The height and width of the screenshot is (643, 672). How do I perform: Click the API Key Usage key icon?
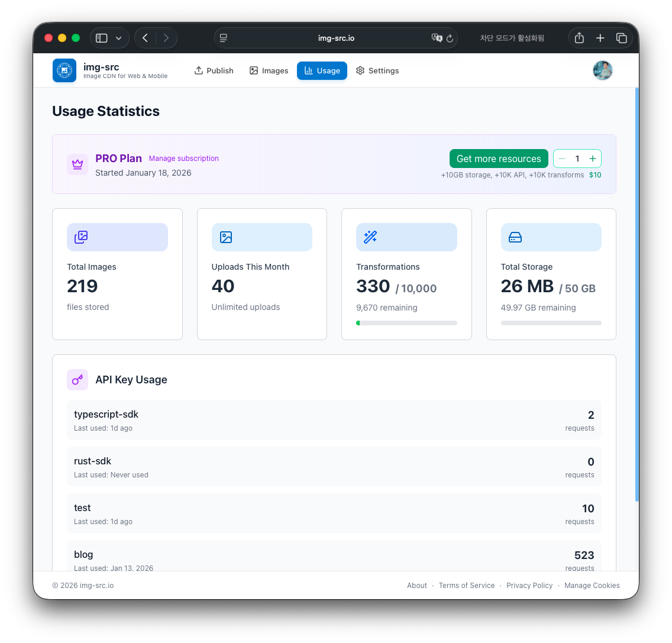77,380
